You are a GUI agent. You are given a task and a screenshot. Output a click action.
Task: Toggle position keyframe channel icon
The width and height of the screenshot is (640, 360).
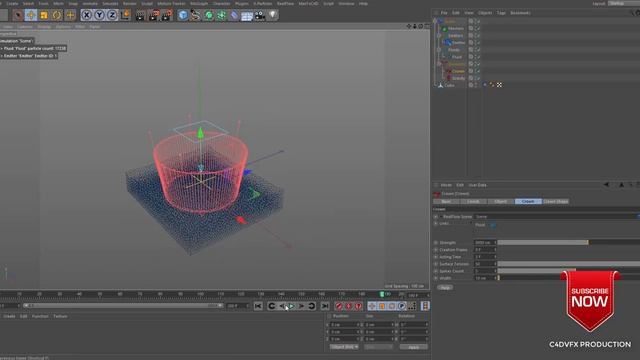[372, 306]
